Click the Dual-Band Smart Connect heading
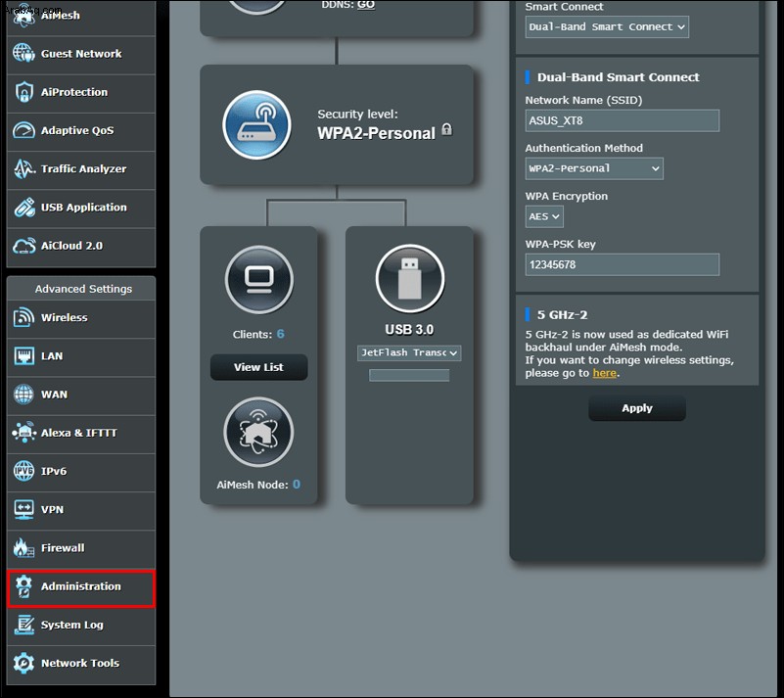The image size is (784, 698). 618,77
